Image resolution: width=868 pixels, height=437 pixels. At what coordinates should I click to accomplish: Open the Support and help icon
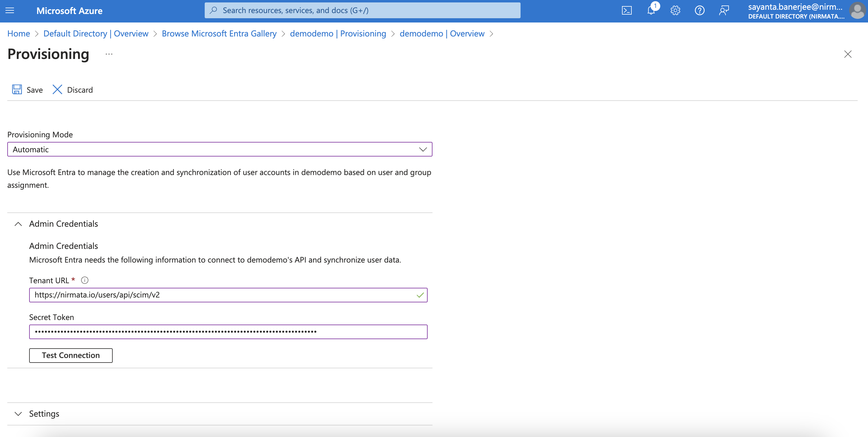coord(699,10)
